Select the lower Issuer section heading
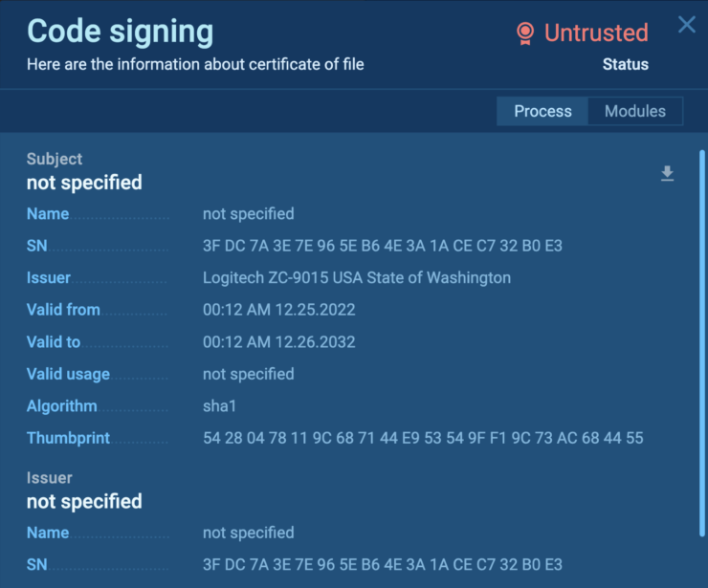708x588 pixels. [x=50, y=478]
